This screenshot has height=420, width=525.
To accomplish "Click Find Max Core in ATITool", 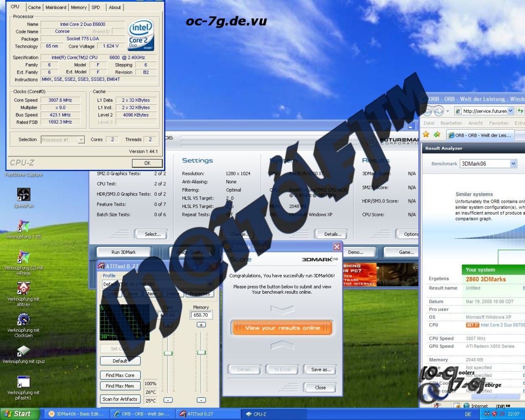I will (120, 375).
